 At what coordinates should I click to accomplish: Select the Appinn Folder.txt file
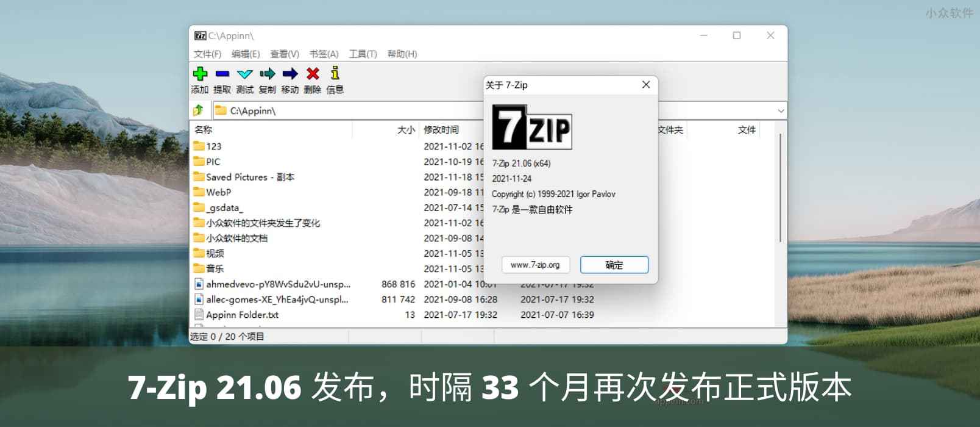click(x=242, y=315)
